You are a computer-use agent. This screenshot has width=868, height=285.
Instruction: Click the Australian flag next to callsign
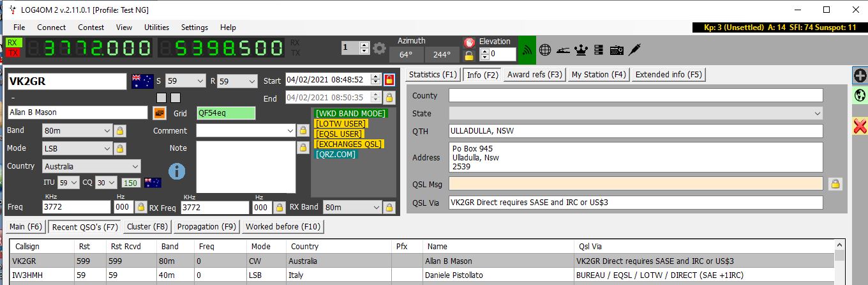click(142, 81)
